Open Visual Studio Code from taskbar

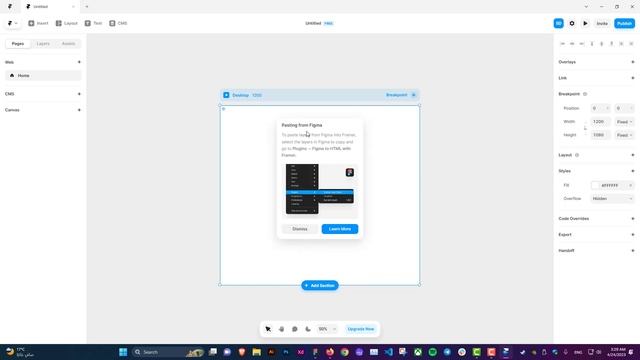(x=388, y=352)
